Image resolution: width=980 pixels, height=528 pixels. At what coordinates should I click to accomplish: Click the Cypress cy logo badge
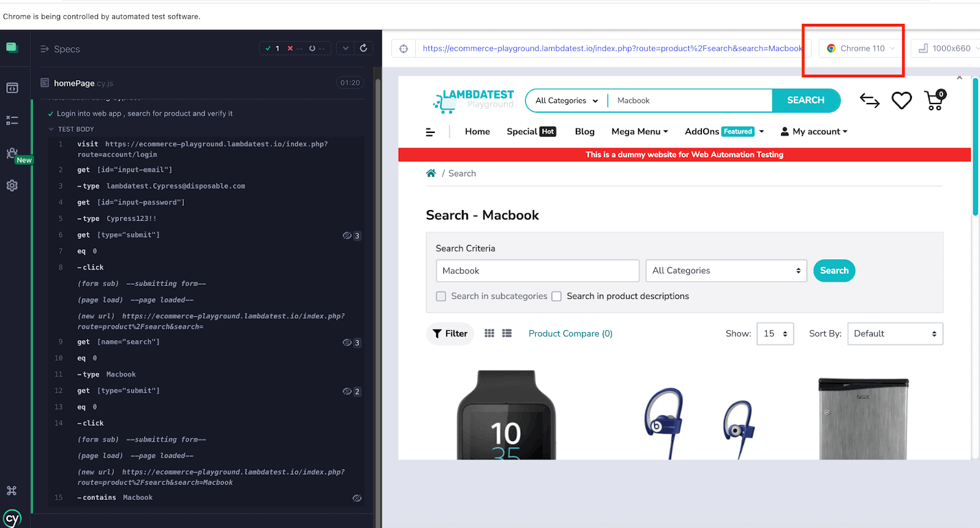(12, 519)
